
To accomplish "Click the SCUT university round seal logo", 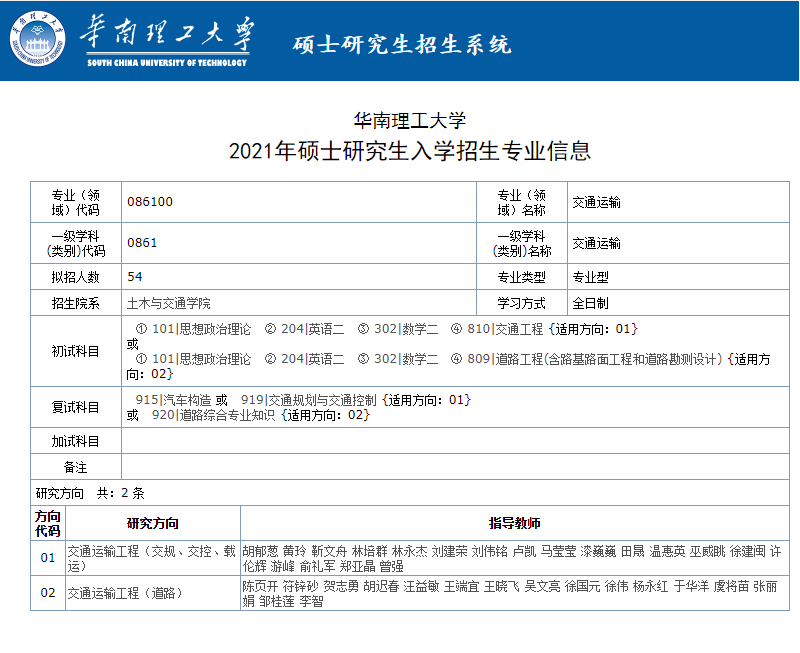I will pos(38,39).
